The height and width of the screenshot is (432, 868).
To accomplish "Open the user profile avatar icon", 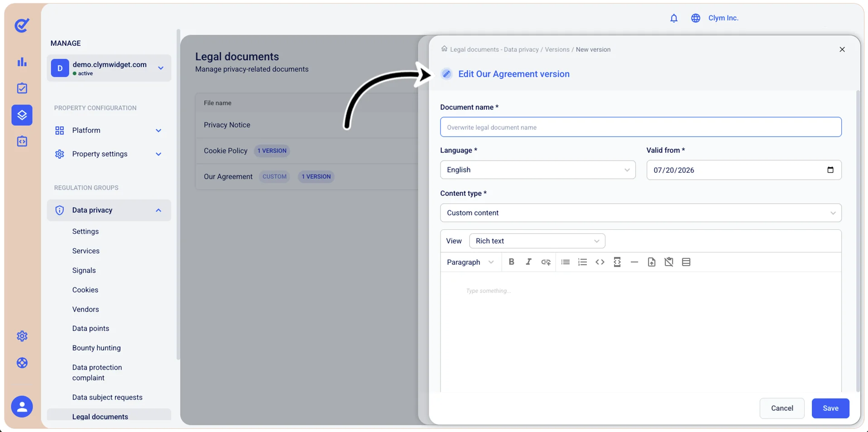I will 22,407.
